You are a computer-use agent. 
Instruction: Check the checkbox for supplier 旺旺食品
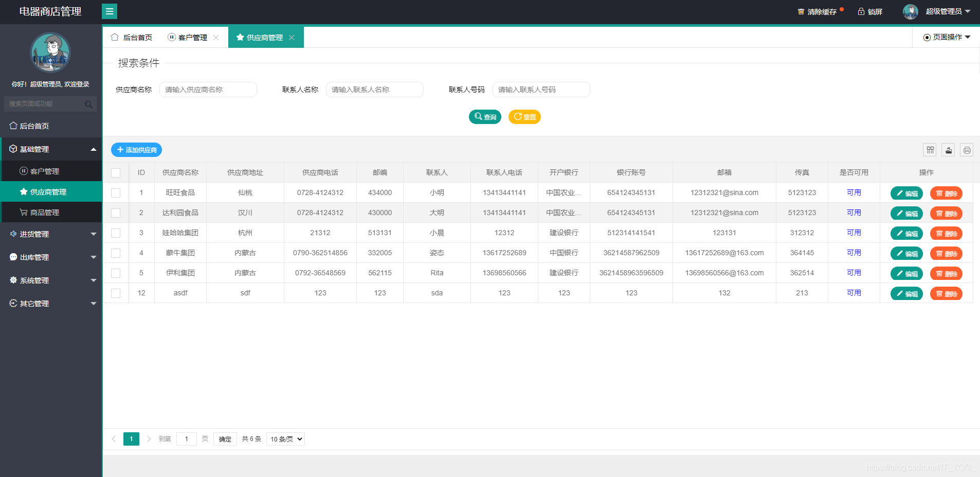pos(116,192)
